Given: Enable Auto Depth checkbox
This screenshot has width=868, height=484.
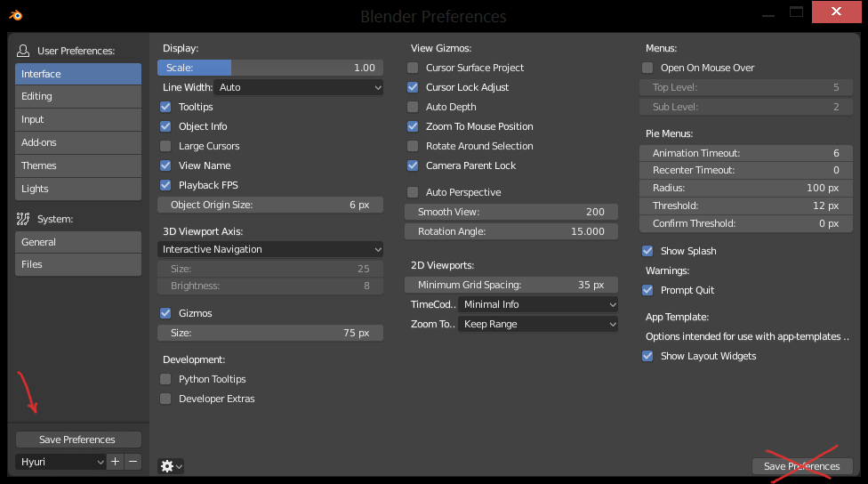Looking at the screenshot, I should click(413, 107).
